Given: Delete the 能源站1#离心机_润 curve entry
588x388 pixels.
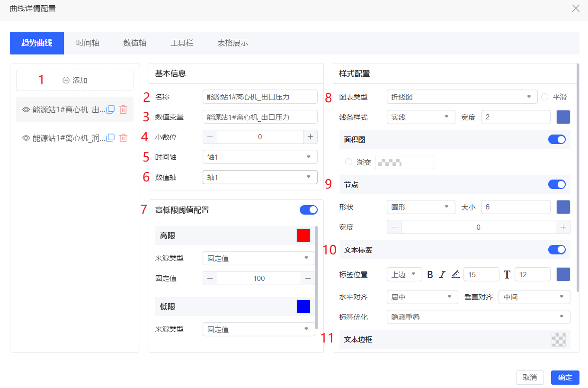Looking at the screenshot, I should click(123, 138).
